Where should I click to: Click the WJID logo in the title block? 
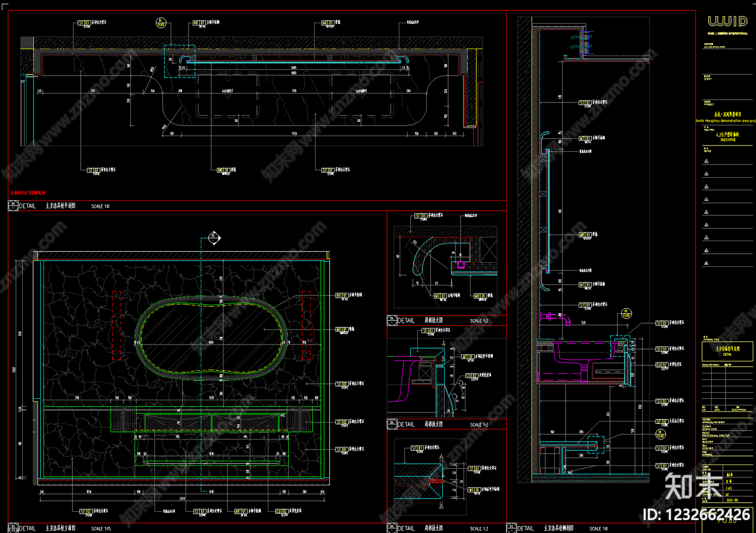[x=728, y=21]
